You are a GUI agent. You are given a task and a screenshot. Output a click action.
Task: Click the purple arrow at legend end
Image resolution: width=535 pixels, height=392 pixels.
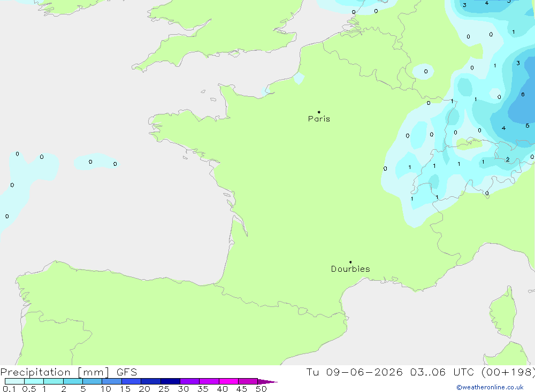[x=267, y=381]
